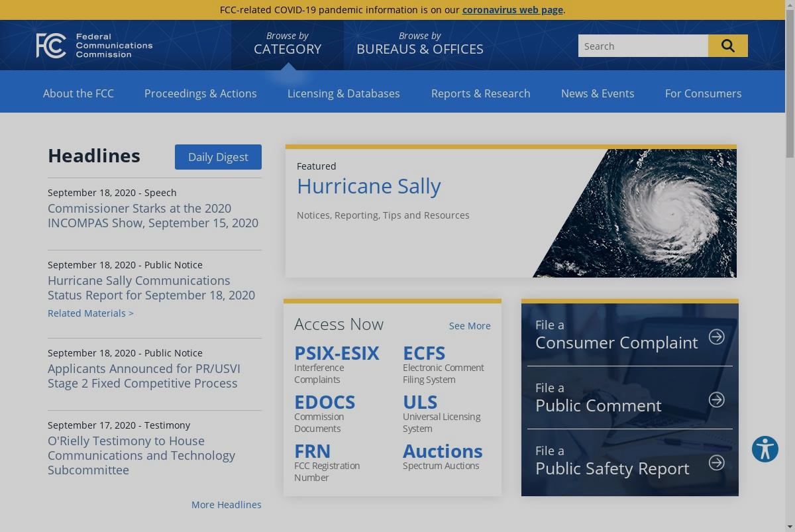Open ULS Universal Licensing System
This screenshot has height=532, width=795.
click(442, 413)
